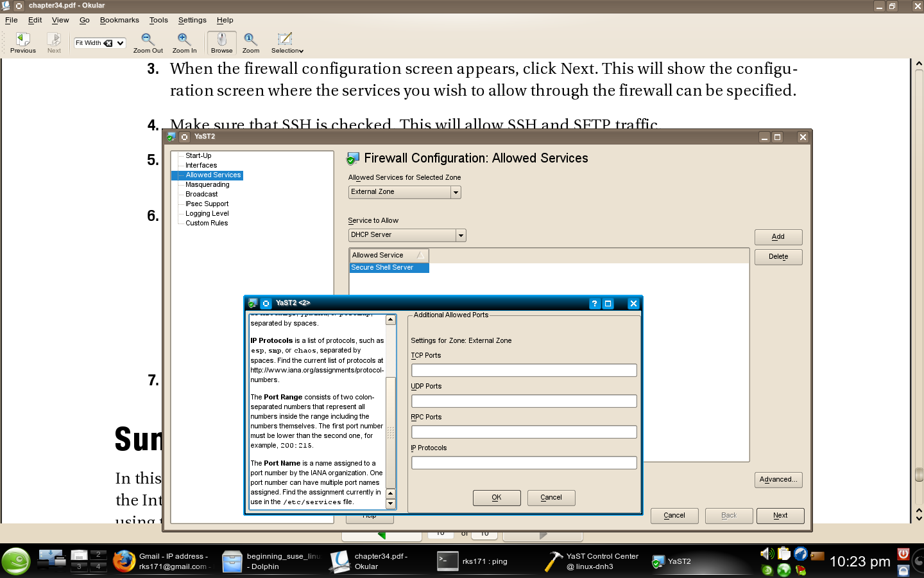Select the Zoom tool in Okular toolbar
The image size is (924, 578).
coord(251,43)
